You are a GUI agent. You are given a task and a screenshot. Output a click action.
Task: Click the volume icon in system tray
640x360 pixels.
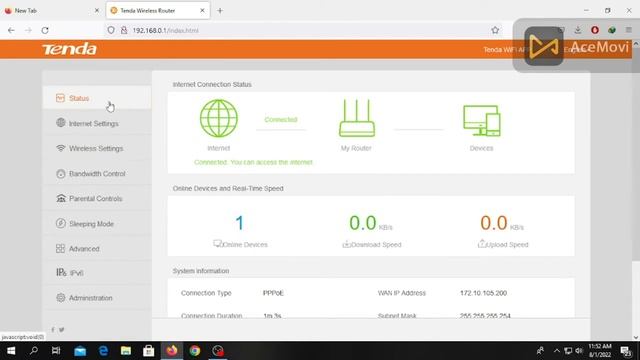[x=579, y=351]
